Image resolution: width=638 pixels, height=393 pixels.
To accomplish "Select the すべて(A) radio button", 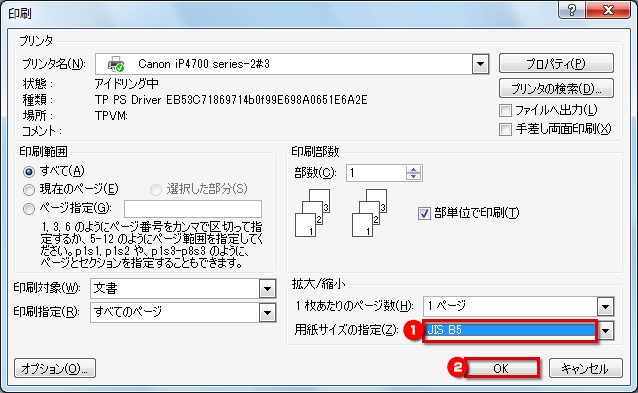I will coord(29,172).
